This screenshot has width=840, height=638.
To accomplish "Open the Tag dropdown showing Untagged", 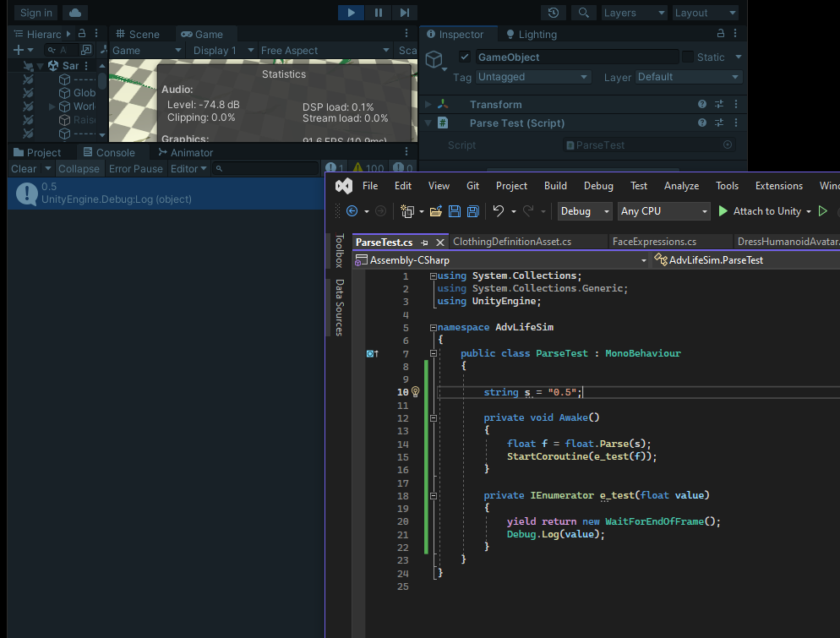I will coord(533,76).
